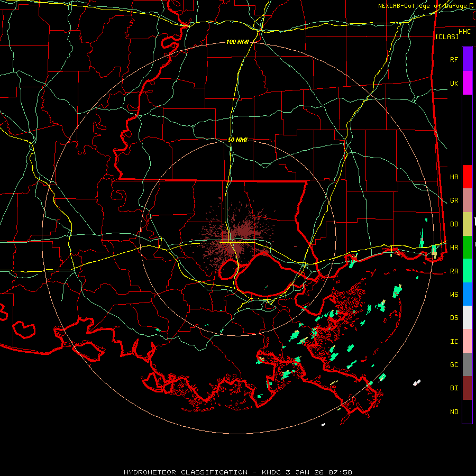The image size is (476, 476).
Task: Click the RA light green legend swatch
Action: point(467,271)
